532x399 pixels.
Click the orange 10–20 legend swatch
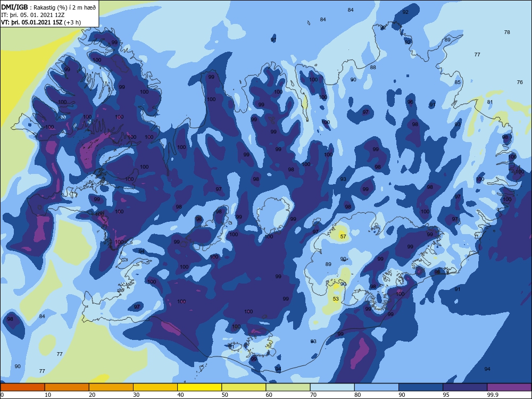(67, 387)
